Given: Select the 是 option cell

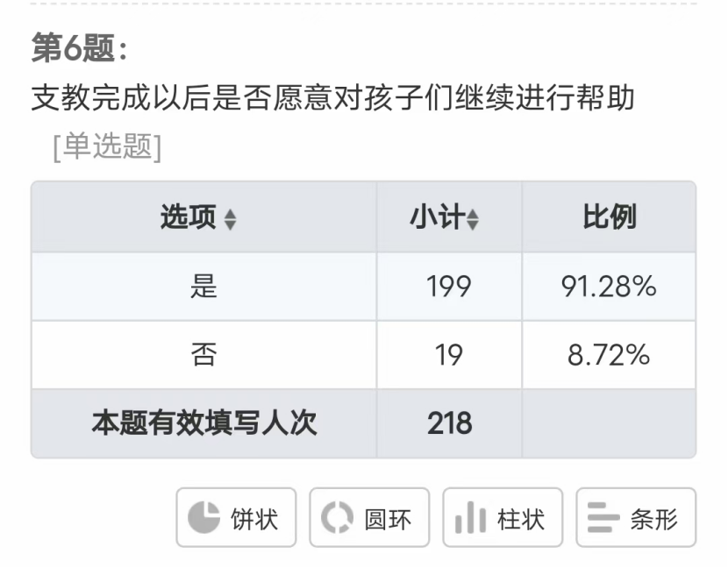Looking at the screenshot, I should tap(203, 287).
